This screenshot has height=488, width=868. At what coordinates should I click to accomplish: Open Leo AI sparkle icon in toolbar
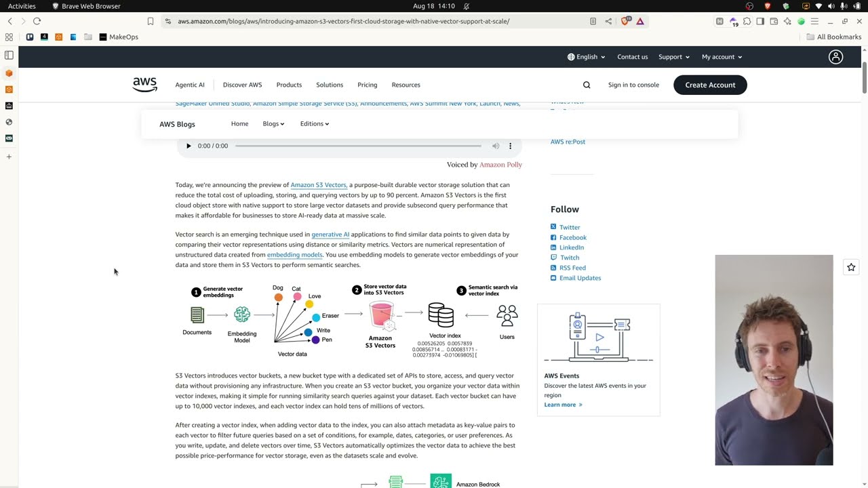787,21
